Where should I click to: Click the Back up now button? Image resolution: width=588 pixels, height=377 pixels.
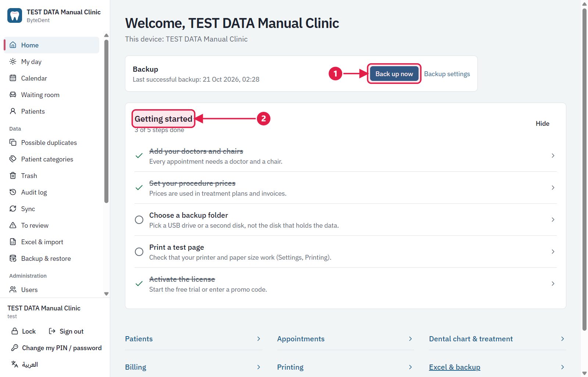[394, 74]
